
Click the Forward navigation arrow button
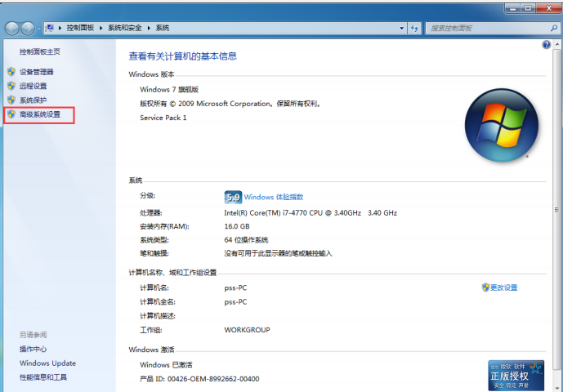28,29
